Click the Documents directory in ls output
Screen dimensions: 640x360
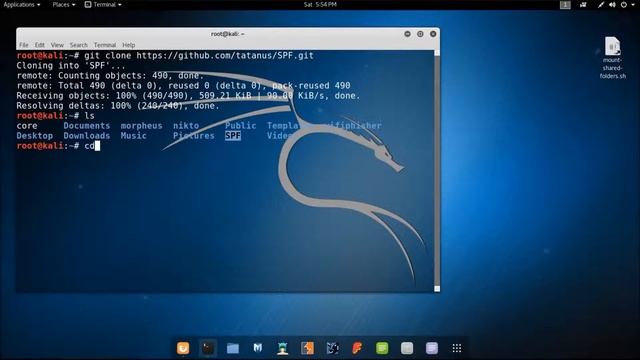[87, 126]
